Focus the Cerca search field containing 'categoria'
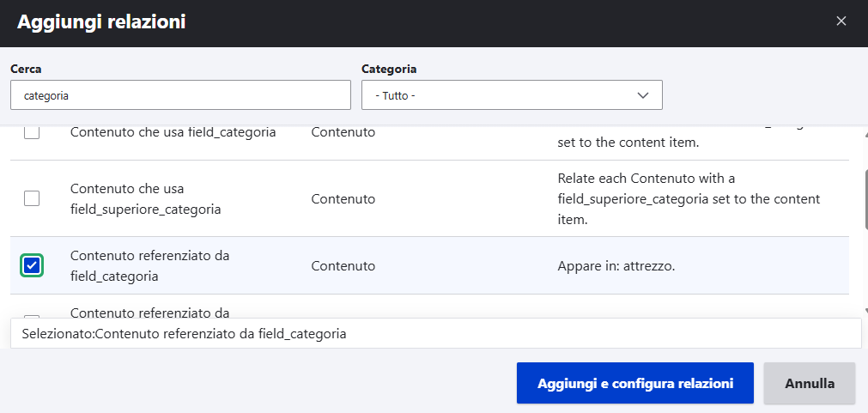 tap(180, 95)
